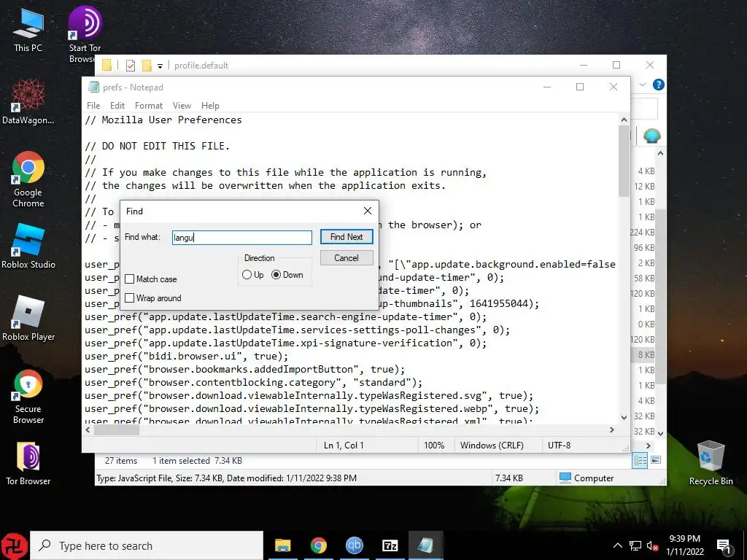747x560 pixels.
Task: Open DataWagon desktop shortcut
Action: tap(28, 102)
